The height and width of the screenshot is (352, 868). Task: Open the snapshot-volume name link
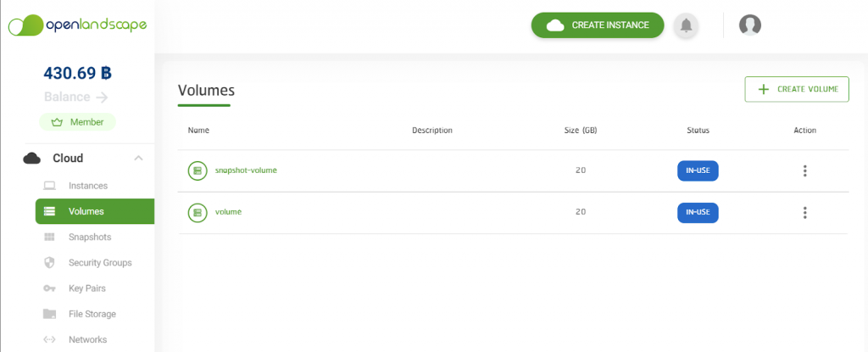coord(246,170)
